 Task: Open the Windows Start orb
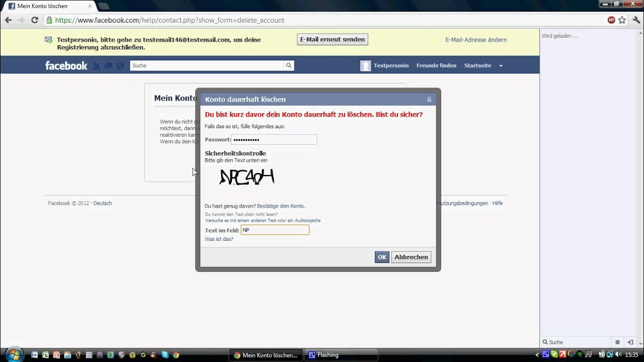14,354
